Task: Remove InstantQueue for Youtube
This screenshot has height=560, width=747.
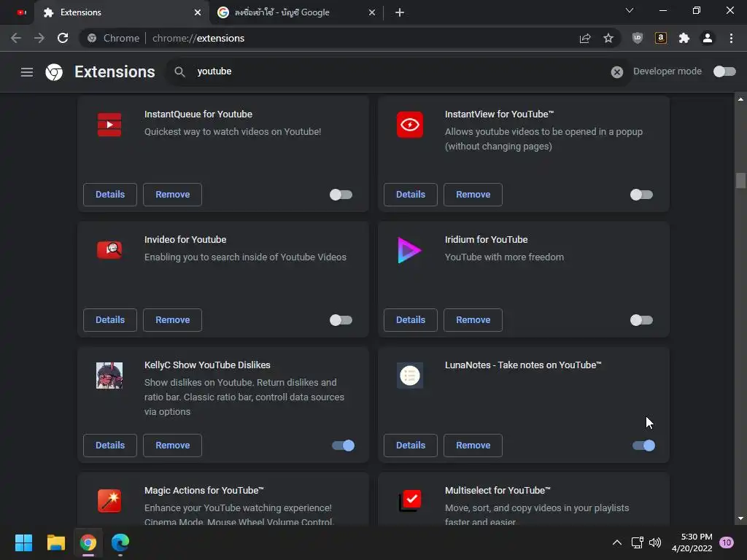Action: tap(172, 195)
